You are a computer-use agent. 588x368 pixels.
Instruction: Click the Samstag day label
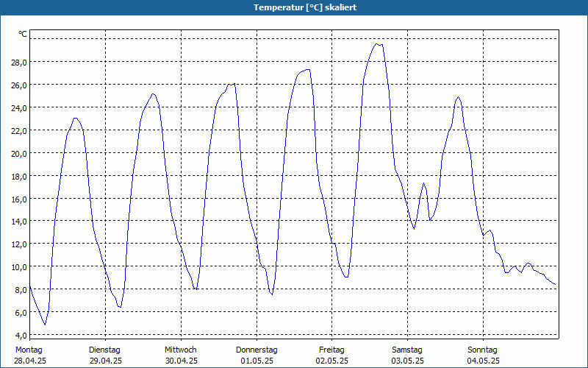[407, 350]
